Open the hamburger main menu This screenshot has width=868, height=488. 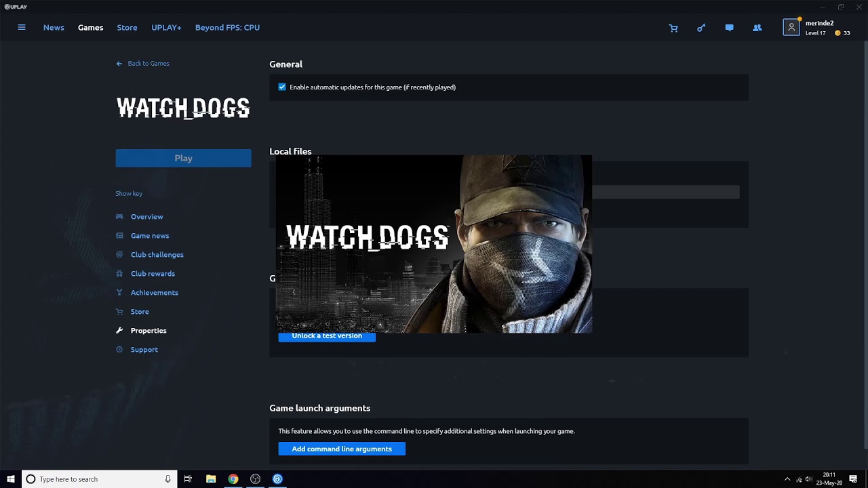tap(22, 28)
